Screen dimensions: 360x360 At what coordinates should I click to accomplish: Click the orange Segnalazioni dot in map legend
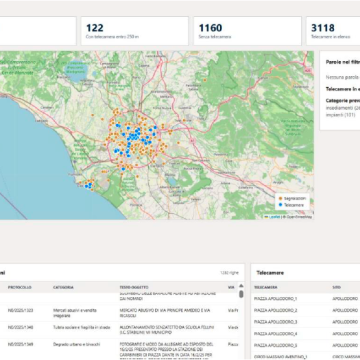[280, 199]
